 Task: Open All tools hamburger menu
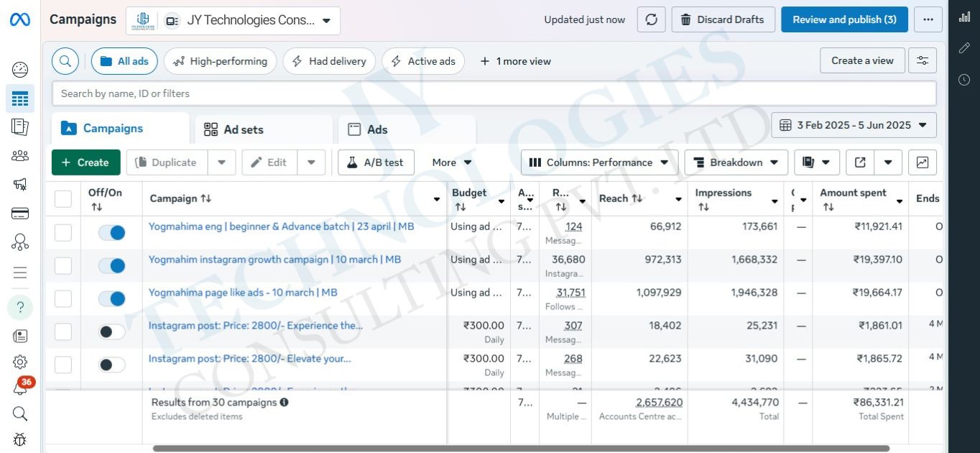click(20, 273)
